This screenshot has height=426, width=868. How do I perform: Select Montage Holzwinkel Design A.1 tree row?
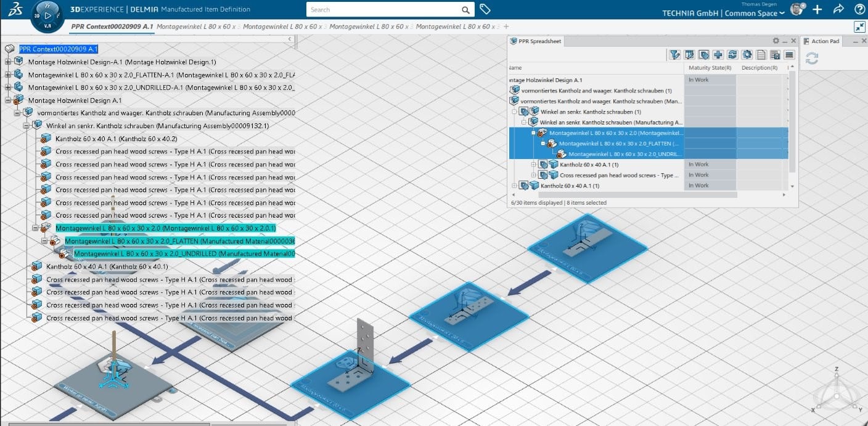coord(75,100)
